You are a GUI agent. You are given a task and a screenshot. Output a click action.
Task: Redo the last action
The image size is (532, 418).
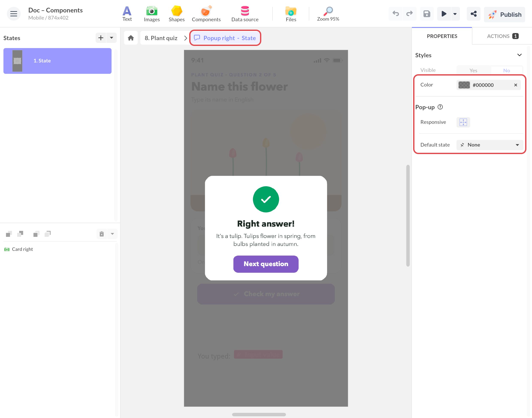click(409, 14)
